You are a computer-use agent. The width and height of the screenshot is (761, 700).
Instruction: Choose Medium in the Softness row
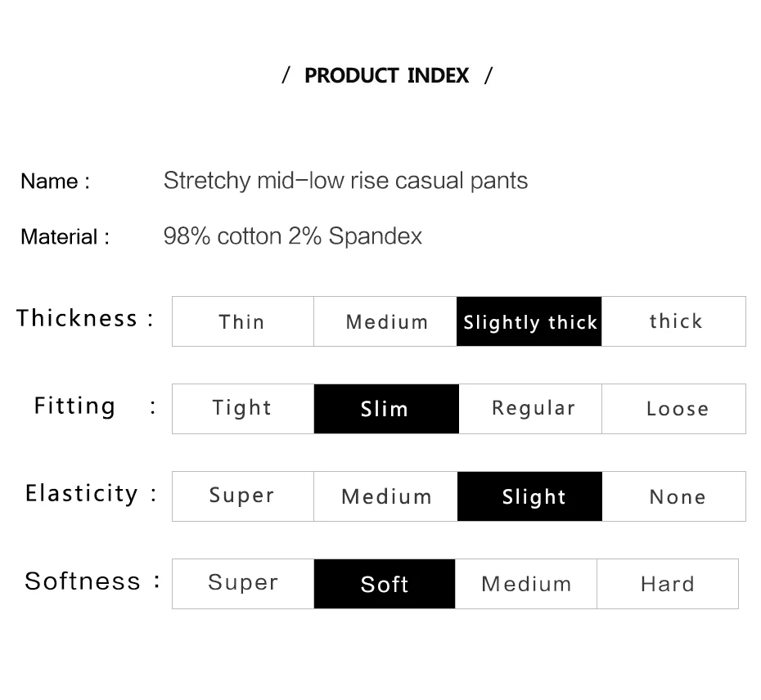point(526,584)
